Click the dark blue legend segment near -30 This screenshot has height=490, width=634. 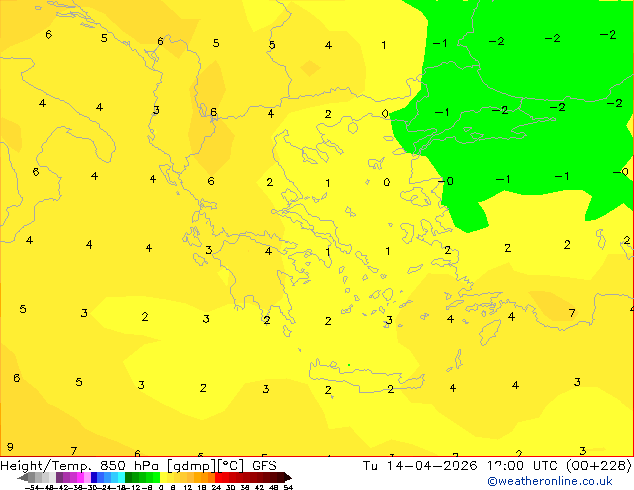[94, 477]
